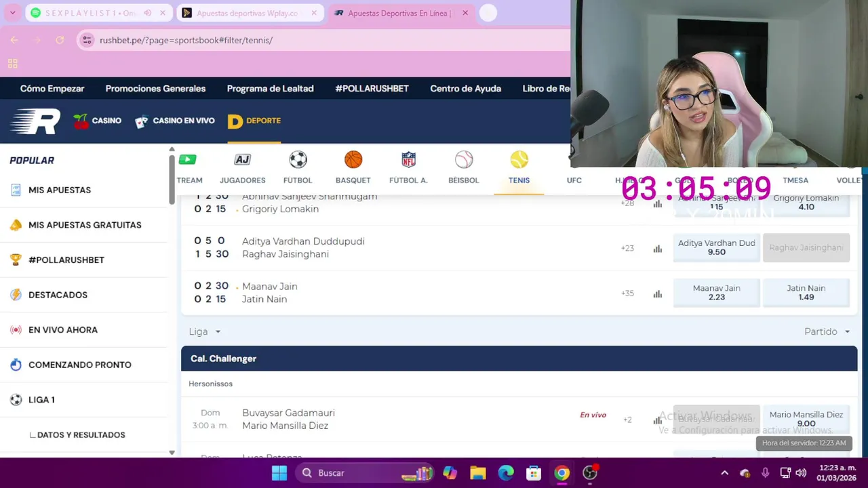This screenshot has height=488, width=868.
Task: Open Maanav Jain vs Jatin Nain match
Action: pyautogui.click(x=270, y=293)
